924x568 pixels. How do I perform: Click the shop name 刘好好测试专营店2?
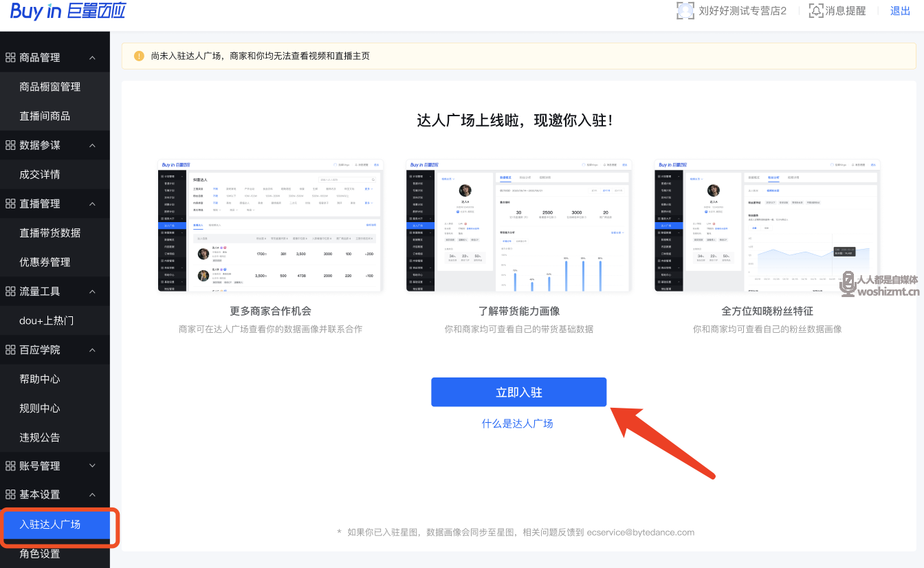click(742, 11)
